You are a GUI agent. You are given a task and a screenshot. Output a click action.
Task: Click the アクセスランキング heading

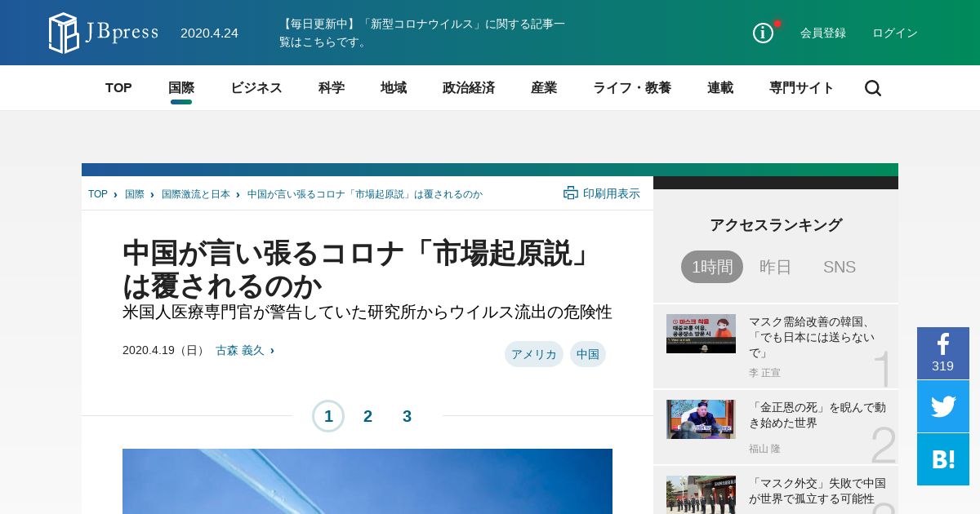776,225
